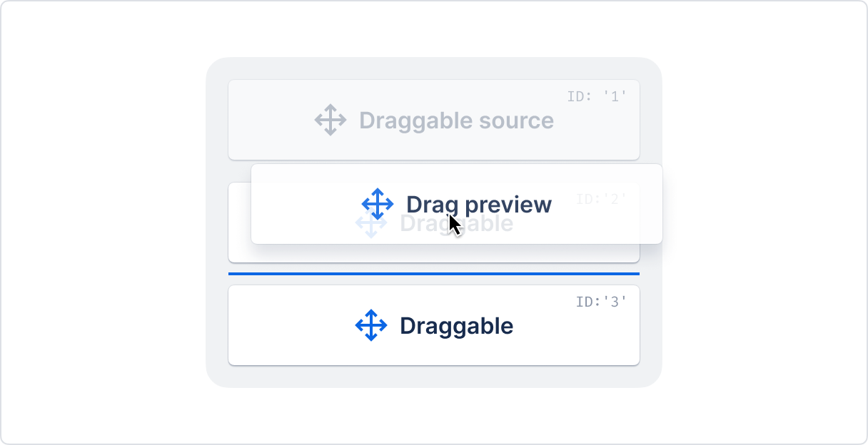Click the floating Drag preview card
Viewport: 868px width, 445px height.
[457, 204]
